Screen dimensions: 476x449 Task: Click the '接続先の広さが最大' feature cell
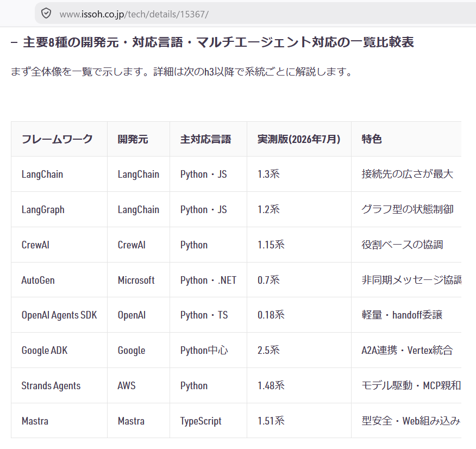click(x=408, y=174)
